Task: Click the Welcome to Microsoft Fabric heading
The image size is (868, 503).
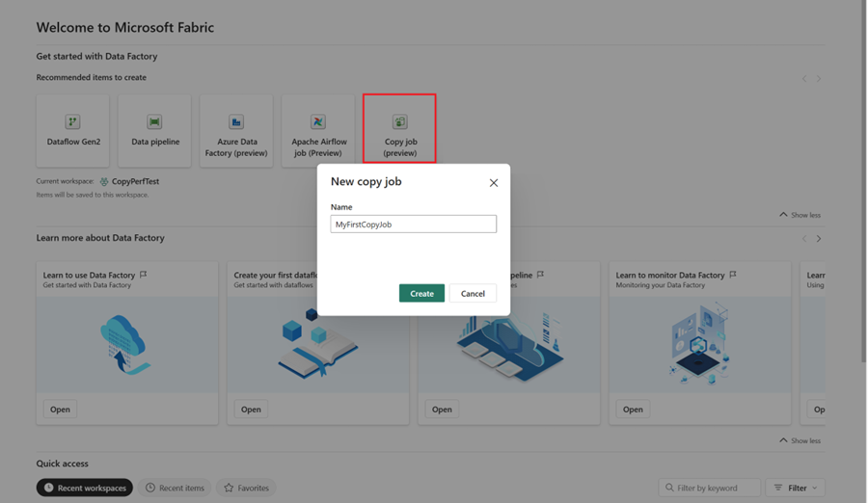Action: point(125,27)
